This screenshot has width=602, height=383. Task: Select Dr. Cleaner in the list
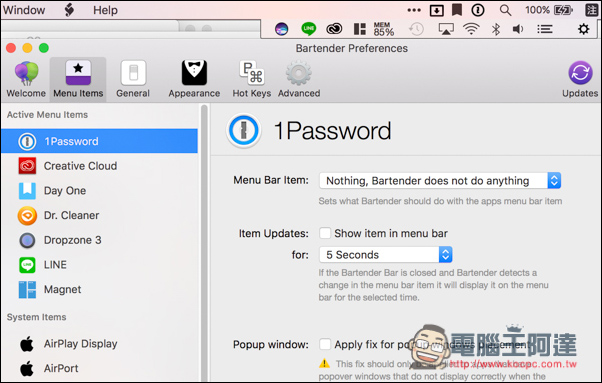click(x=99, y=215)
